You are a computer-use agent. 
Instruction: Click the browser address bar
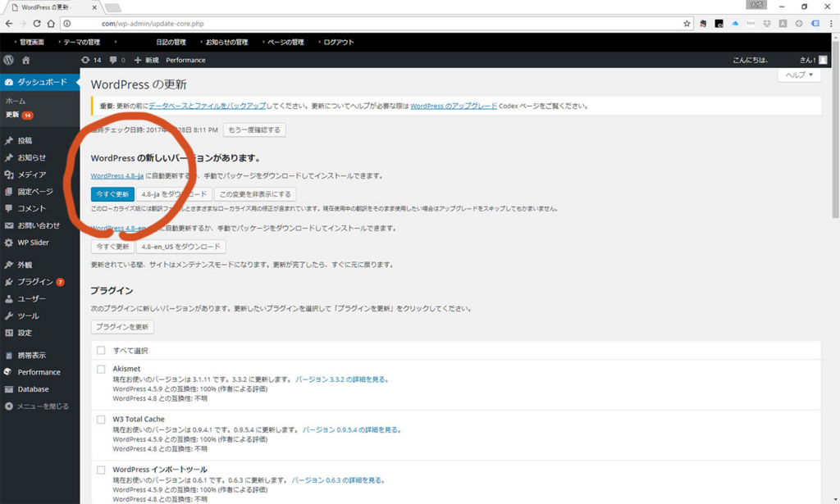(x=375, y=24)
